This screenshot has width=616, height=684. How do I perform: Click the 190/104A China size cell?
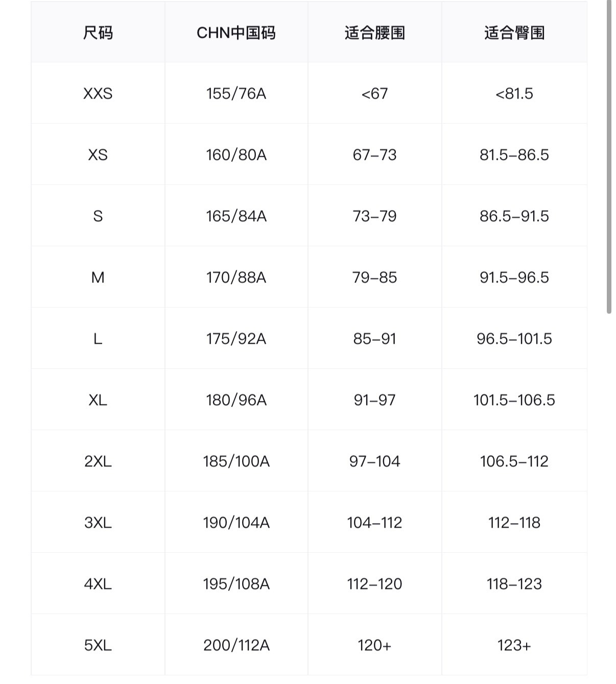click(x=236, y=523)
